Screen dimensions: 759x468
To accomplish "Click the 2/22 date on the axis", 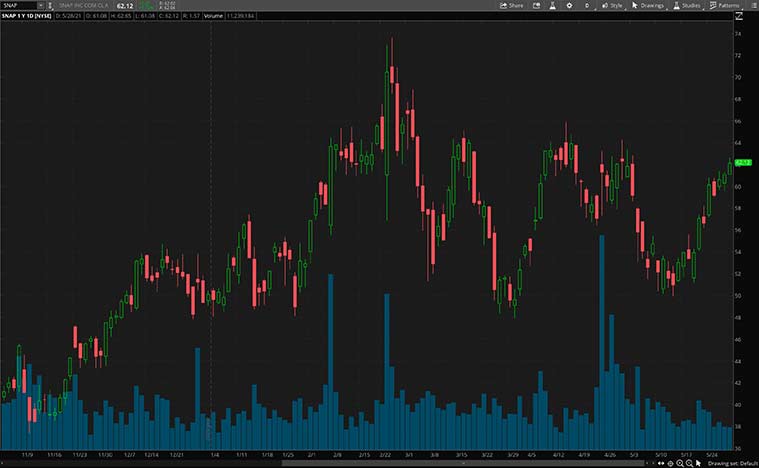I will coord(385,455).
